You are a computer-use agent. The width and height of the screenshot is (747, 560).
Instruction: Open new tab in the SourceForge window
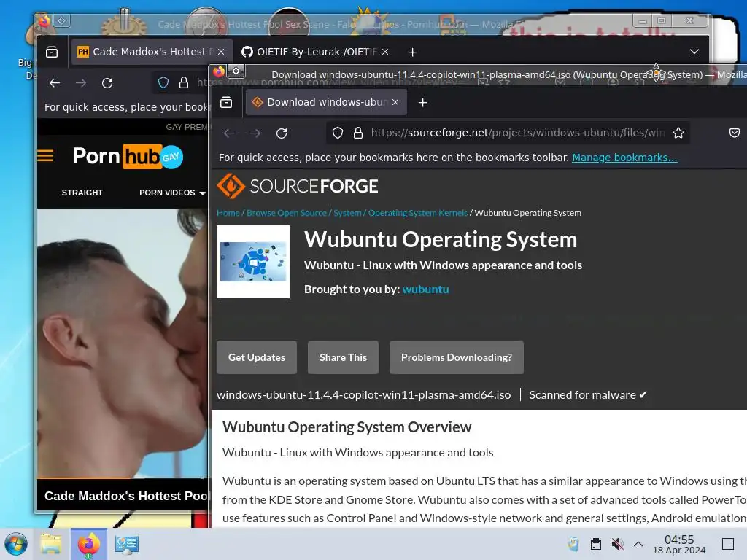tap(422, 102)
